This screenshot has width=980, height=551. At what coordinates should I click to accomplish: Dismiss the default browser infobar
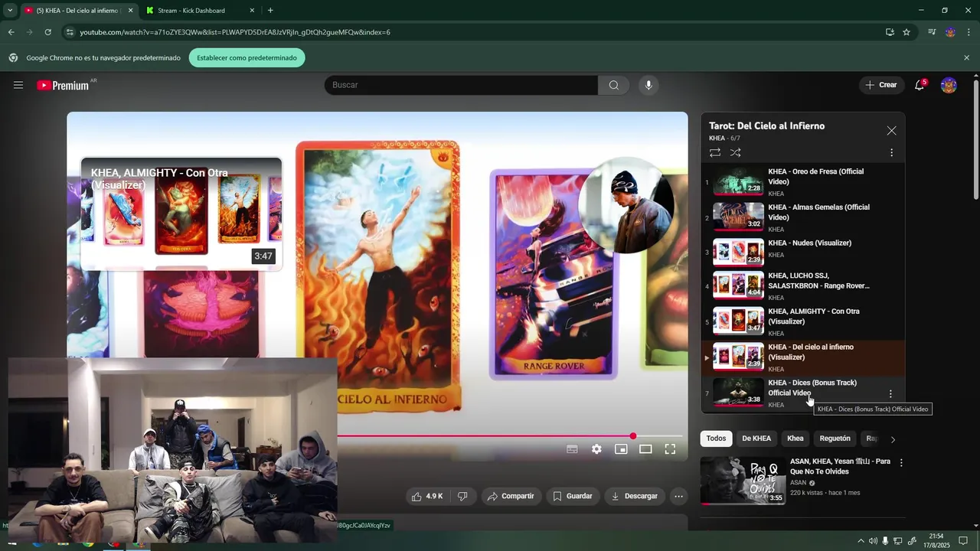click(x=966, y=57)
